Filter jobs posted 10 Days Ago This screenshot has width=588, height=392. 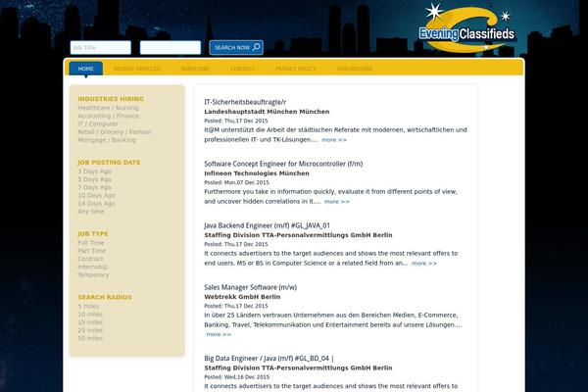[x=96, y=195]
